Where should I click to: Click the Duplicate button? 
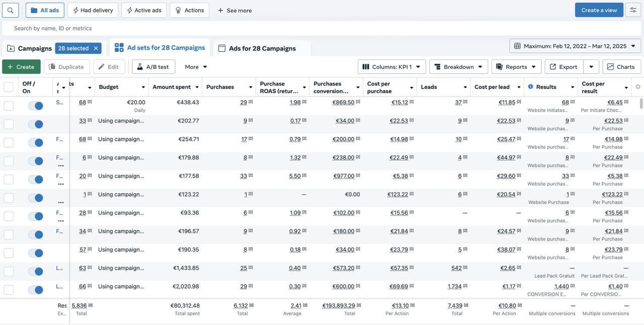[67, 67]
